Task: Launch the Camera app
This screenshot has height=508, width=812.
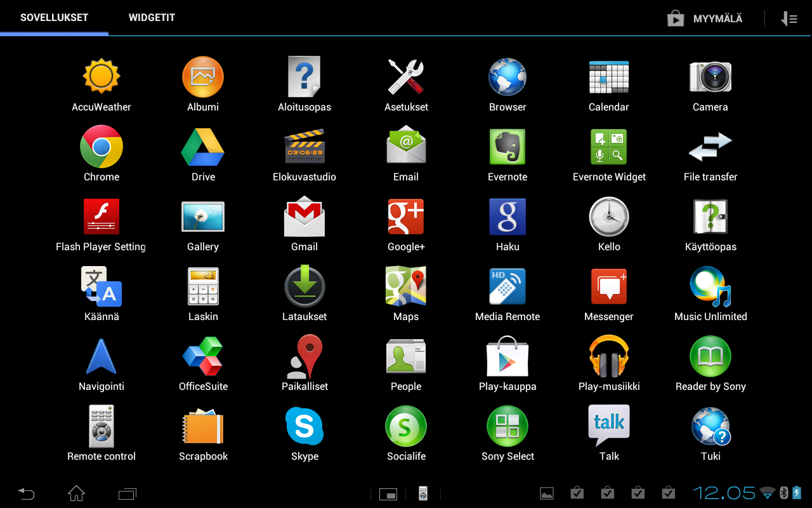Action: [x=710, y=77]
